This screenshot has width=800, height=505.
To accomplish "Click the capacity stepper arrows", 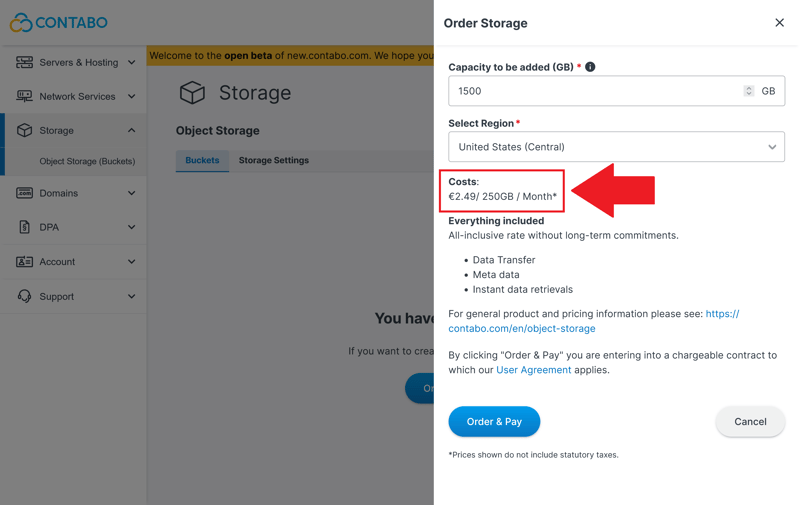I will point(748,91).
